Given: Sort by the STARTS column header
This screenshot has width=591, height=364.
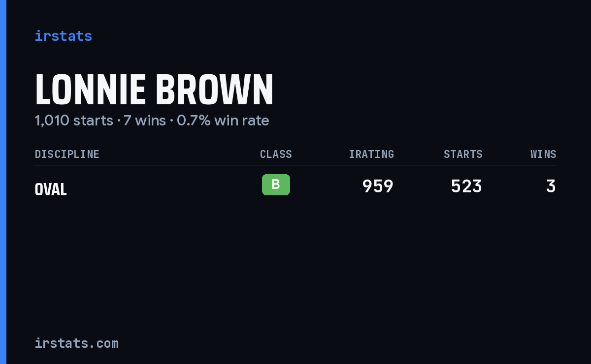Looking at the screenshot, I should [x=463, y=154].
